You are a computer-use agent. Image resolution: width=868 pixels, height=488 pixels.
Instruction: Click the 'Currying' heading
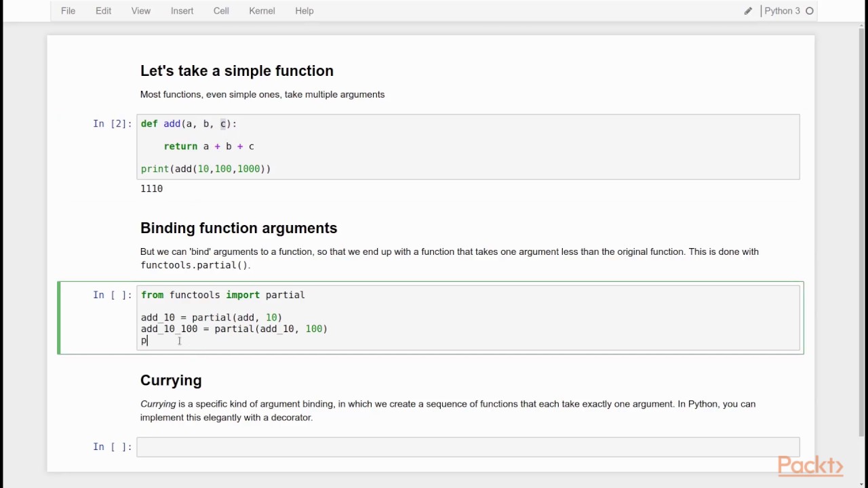tap(171, 380)
